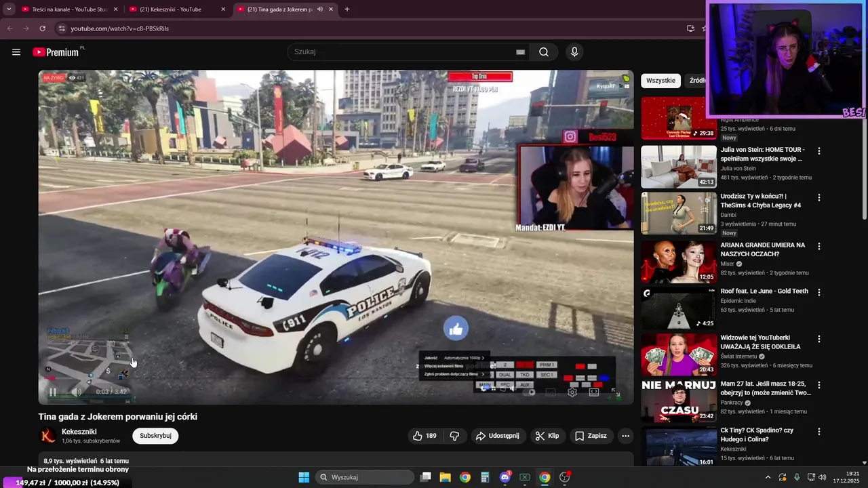Viewport: 868px width, 488px height.
Task: Open File Explorer from the taskbar
Action: click(445, 477)
